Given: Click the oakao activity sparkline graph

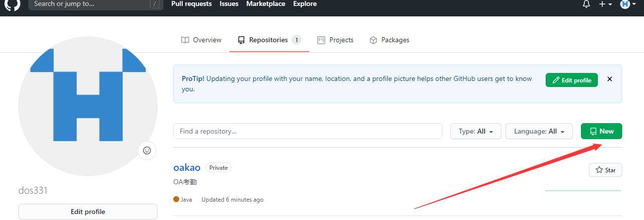Looking at the screenshot, I should (583, 190).
